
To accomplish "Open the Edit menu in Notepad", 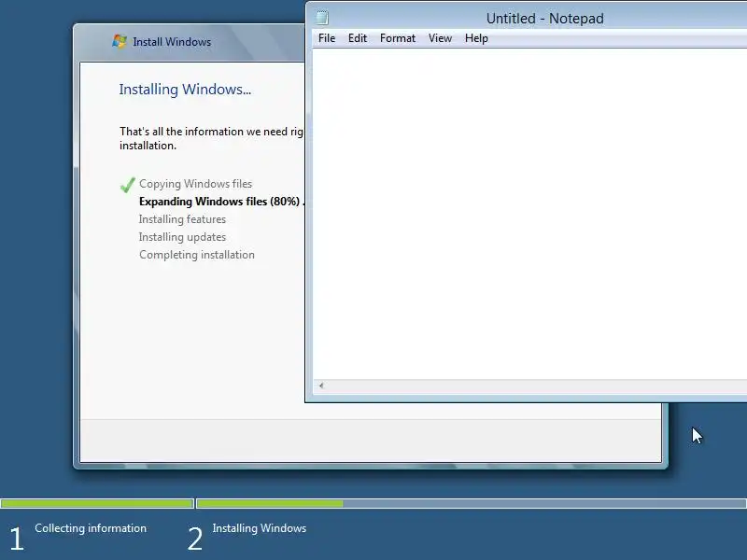I will coord(358,38).
